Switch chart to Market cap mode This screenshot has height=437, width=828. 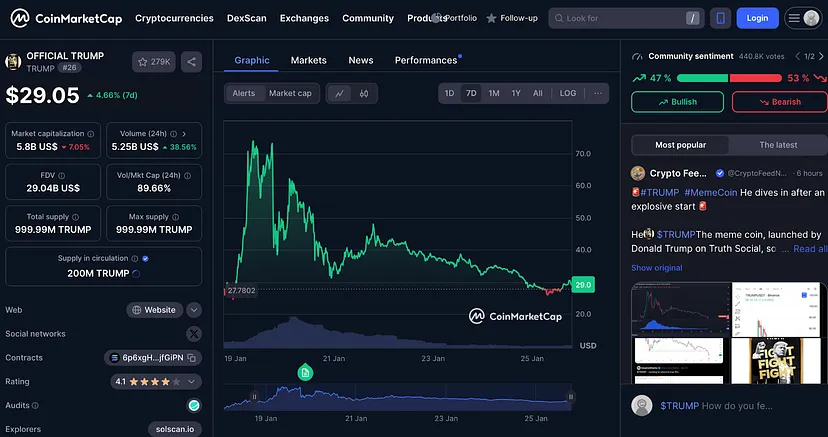[x=290, y=93]
